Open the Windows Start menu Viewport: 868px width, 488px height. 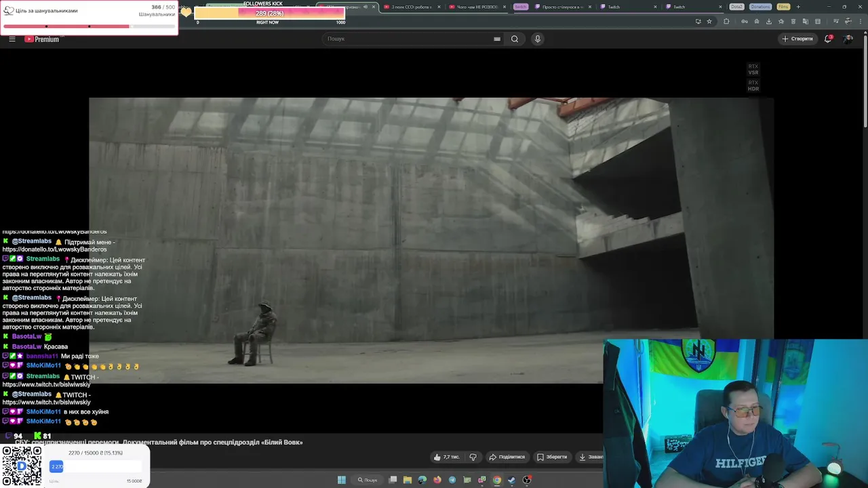(342, 480)
